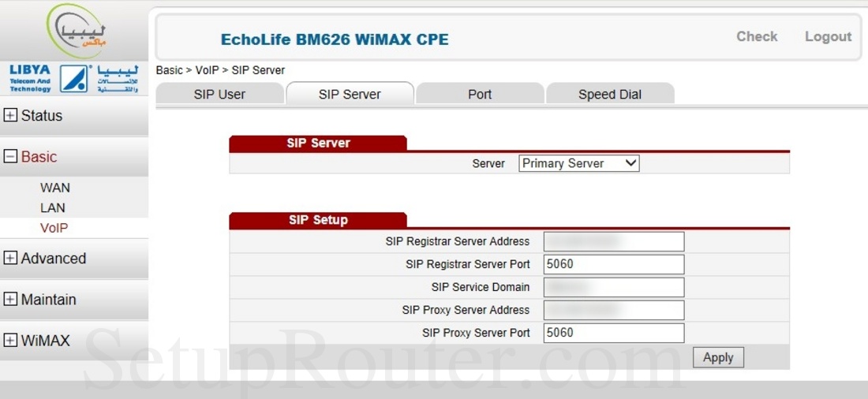Switch to the SIP User tab
Viewport: 868px width, 399px height.
click(x=220, y=94)
